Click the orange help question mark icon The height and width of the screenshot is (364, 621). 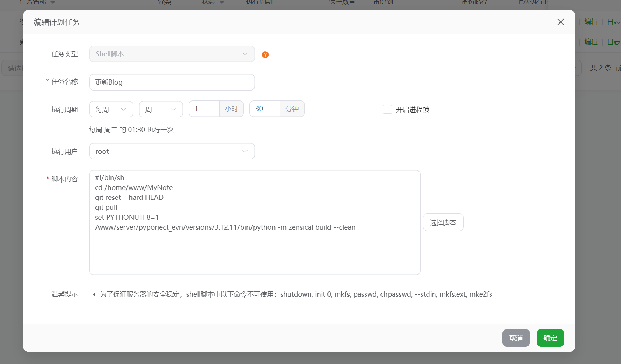[265, 54]
